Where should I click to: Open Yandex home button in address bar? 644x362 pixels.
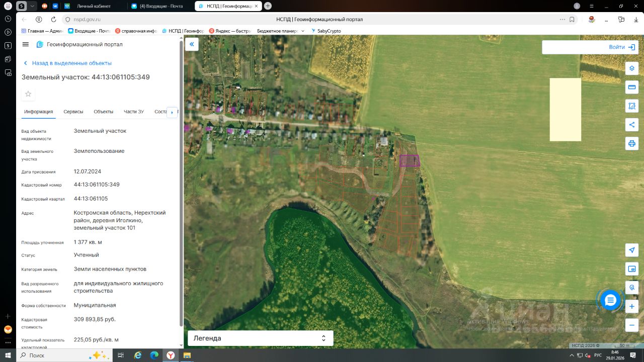coord(39,20)
